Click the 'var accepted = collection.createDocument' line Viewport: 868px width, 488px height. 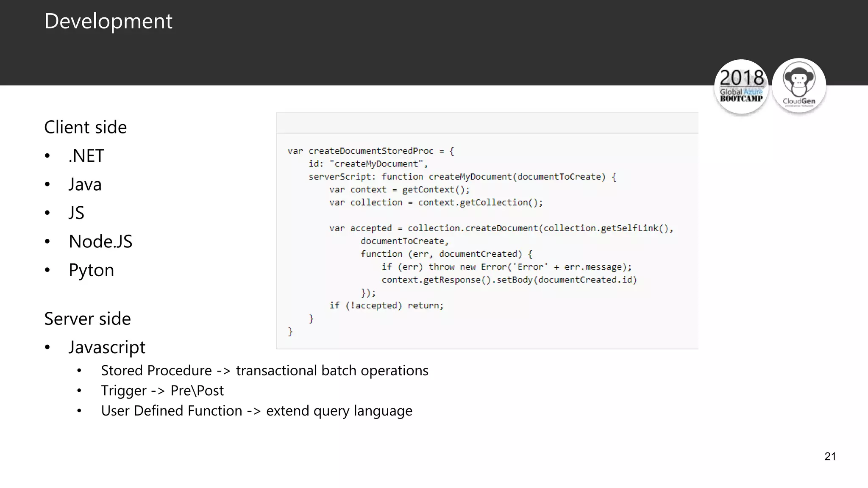pos(501,228)
